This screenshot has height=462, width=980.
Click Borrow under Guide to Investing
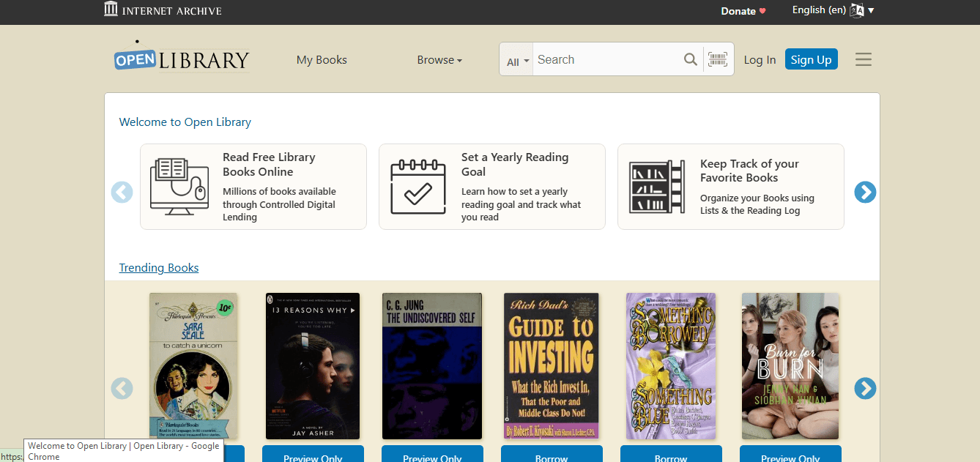[x=552, y=454]
